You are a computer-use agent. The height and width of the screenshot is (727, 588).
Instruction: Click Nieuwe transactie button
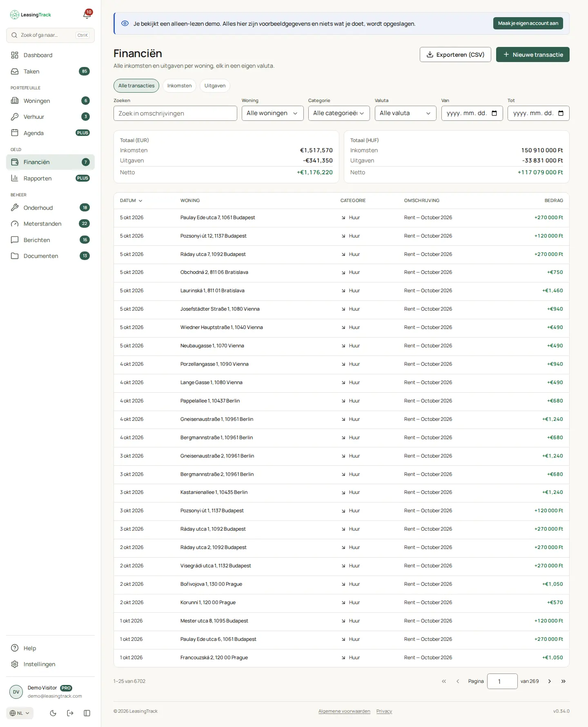(533, 55)
